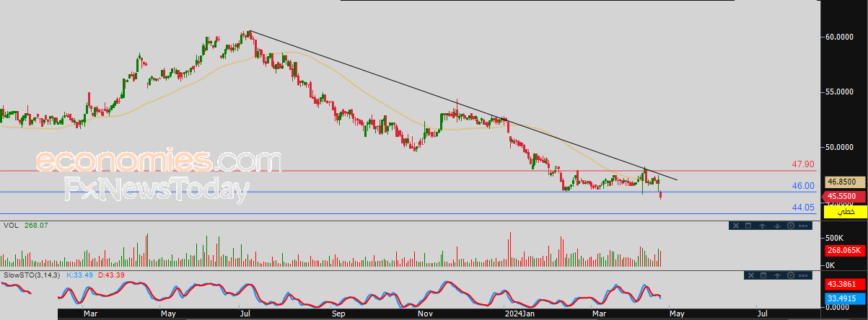Select the 46.00 support level label
The height and width of the screenshot is (320, 868).
pos(802,185)
